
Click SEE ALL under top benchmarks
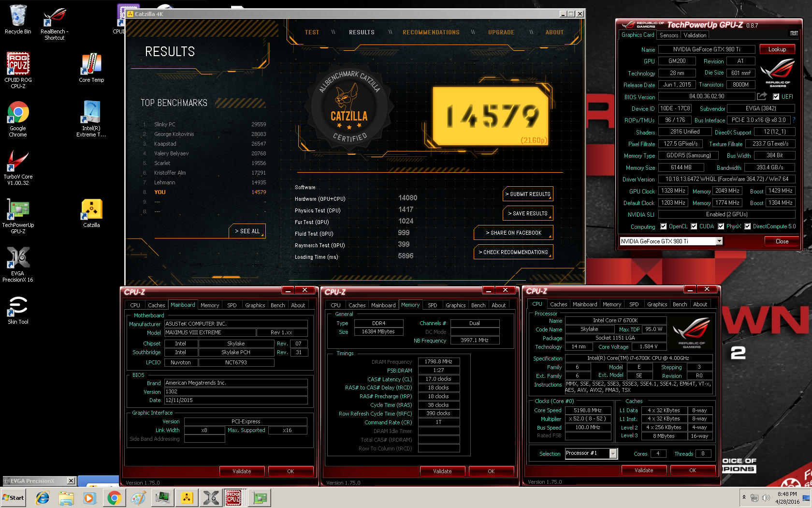pos(247,231)
